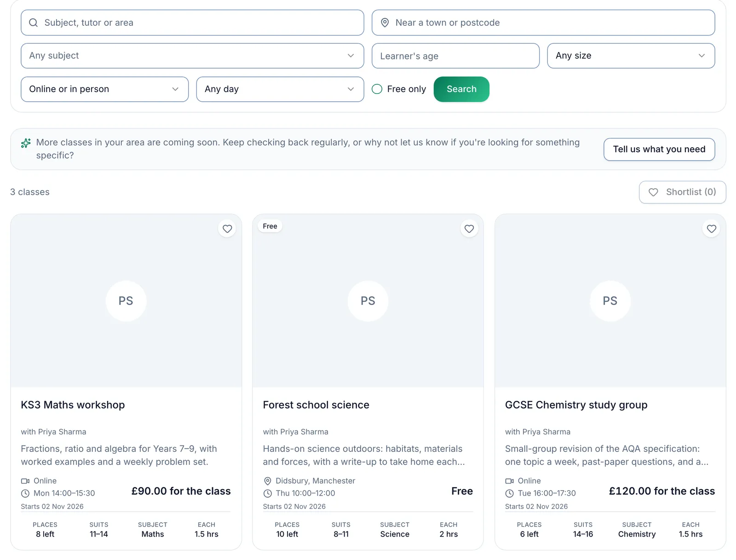
Task: Focus the Subject, tutor or area field
Action: (192, 23)
